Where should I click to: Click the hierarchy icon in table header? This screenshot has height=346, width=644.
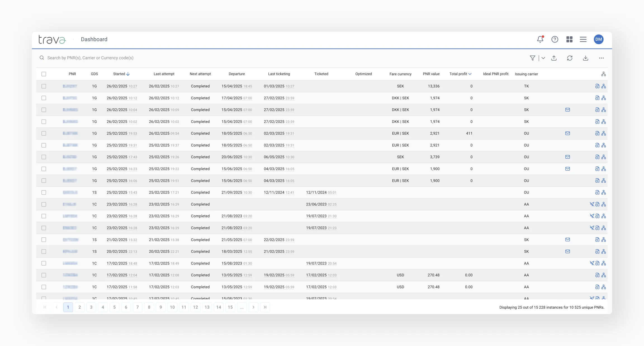pos(603,74)
